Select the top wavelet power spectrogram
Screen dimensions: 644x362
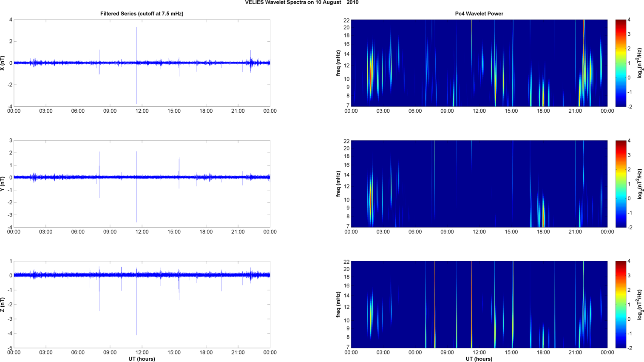479,63
